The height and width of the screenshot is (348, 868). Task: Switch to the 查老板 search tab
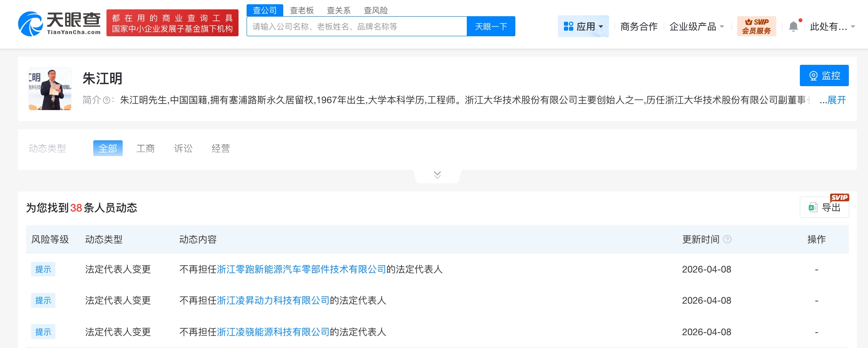[302, 10]
